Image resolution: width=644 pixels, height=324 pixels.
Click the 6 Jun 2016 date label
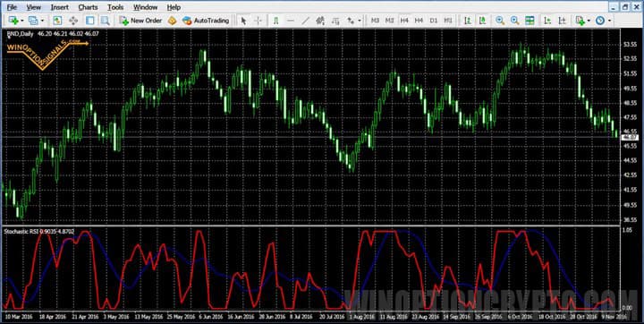[211, 317]
